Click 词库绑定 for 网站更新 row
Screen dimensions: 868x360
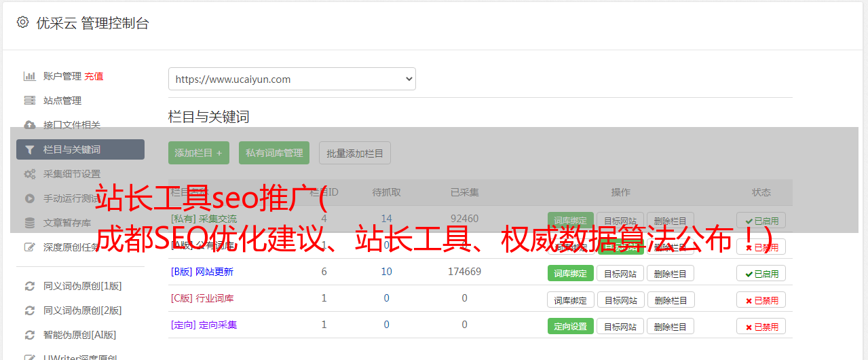pos(570,273)
